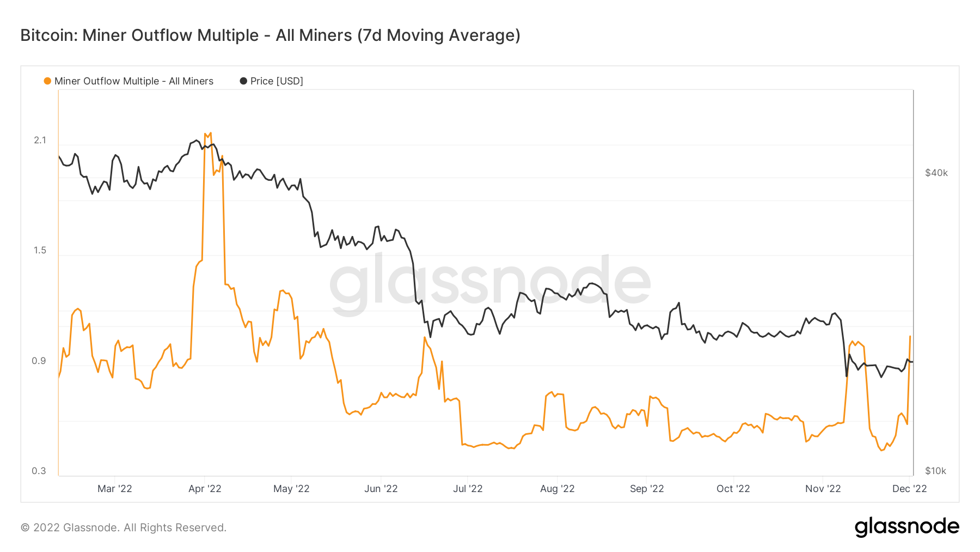
Task: Click the 2.1 left axis label
Action: click(x=40, y=140)
